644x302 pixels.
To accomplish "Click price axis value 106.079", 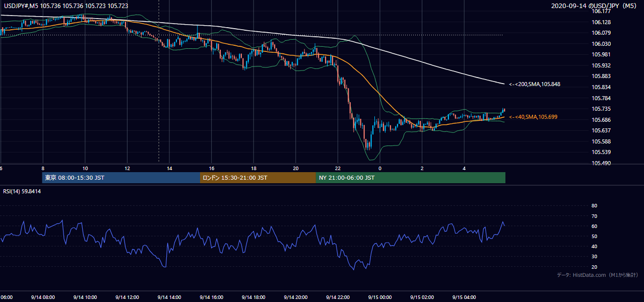I will pyautogui.click(x=601, y=33).
